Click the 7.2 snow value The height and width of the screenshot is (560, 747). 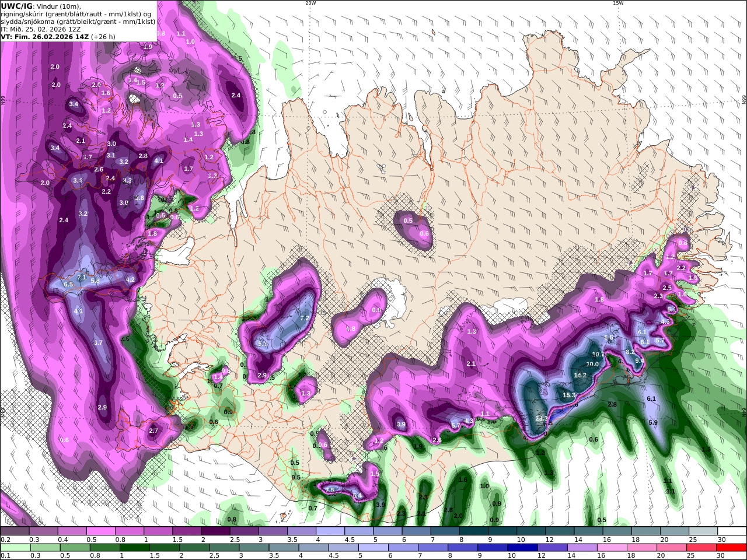304,318
